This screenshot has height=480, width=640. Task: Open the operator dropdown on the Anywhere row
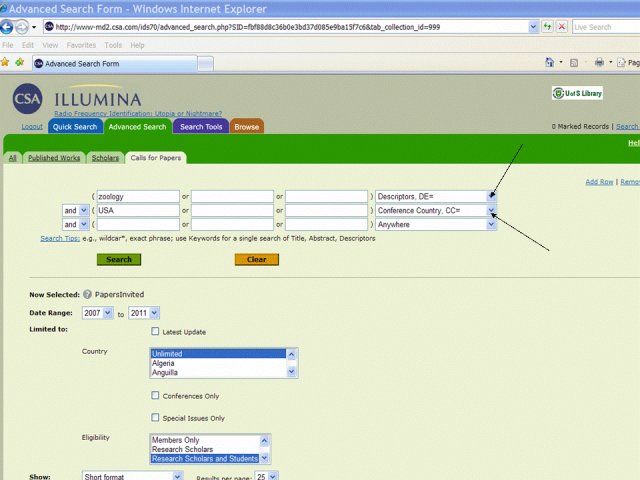click(84, 224)
